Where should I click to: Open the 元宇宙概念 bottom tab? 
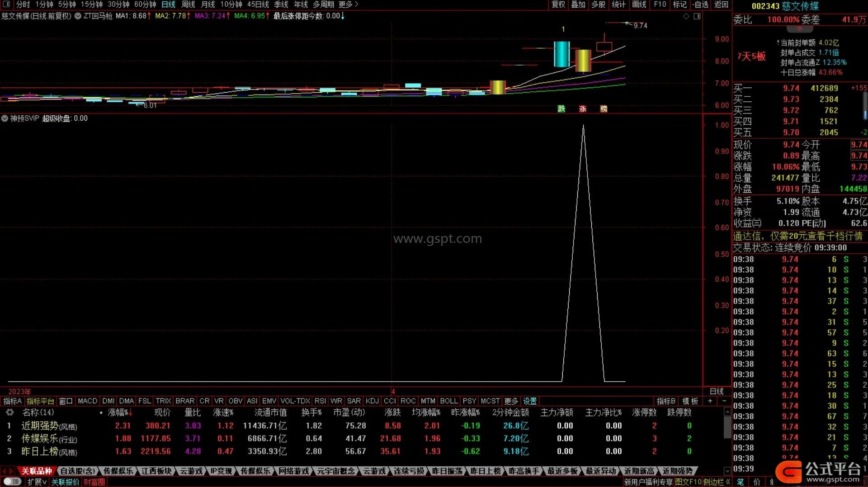tap(336, 471)
